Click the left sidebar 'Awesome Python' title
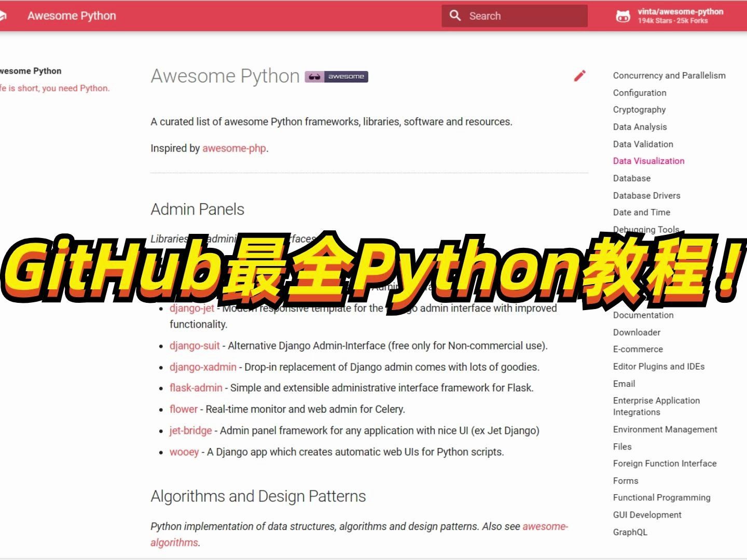 (31, 71)
